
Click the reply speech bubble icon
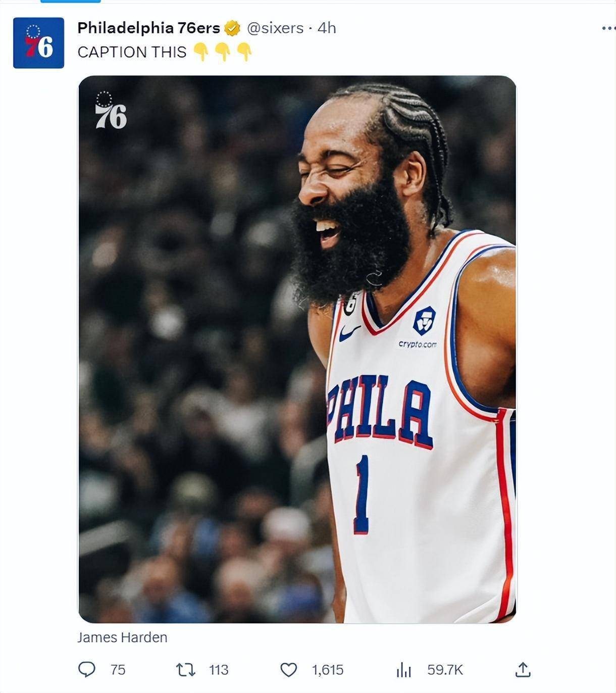[87, 669]
